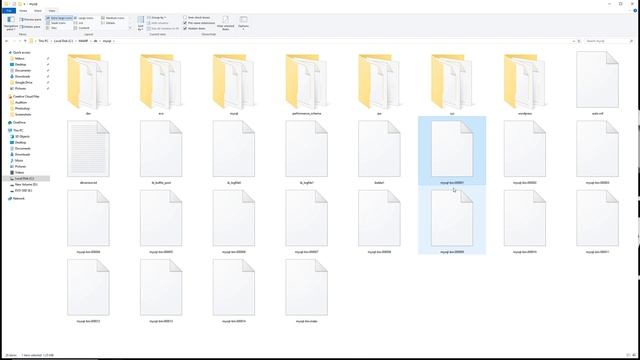The width and height of the screenshot is (640, 360).
Task: Open Explorer Help question mark icon
Action: point(635,11)
